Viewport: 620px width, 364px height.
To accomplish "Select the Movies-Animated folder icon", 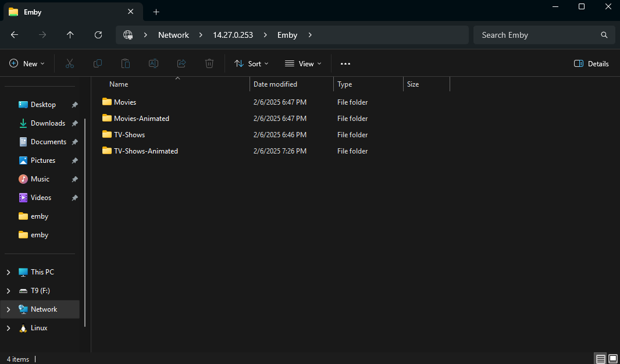I will (107, 118).
